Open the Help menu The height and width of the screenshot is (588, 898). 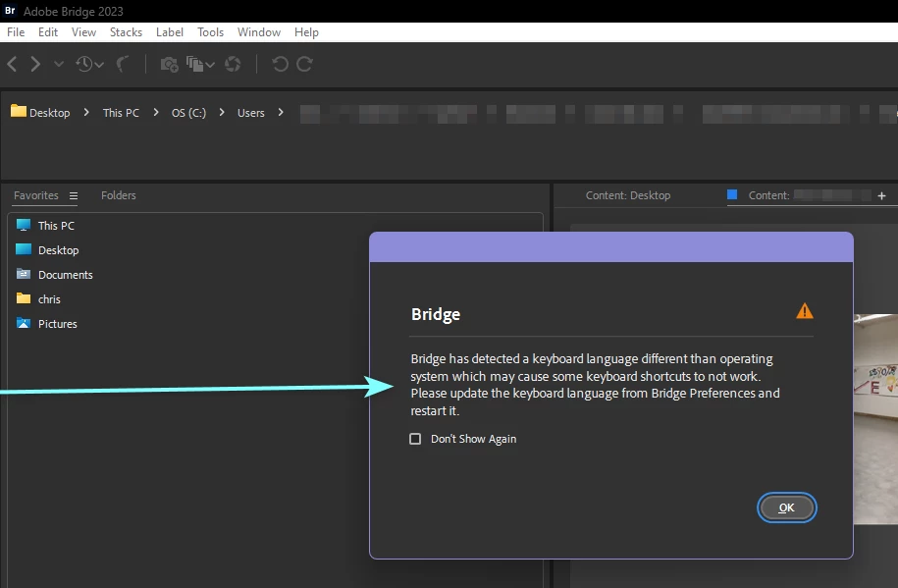click(x=306, y=32)
